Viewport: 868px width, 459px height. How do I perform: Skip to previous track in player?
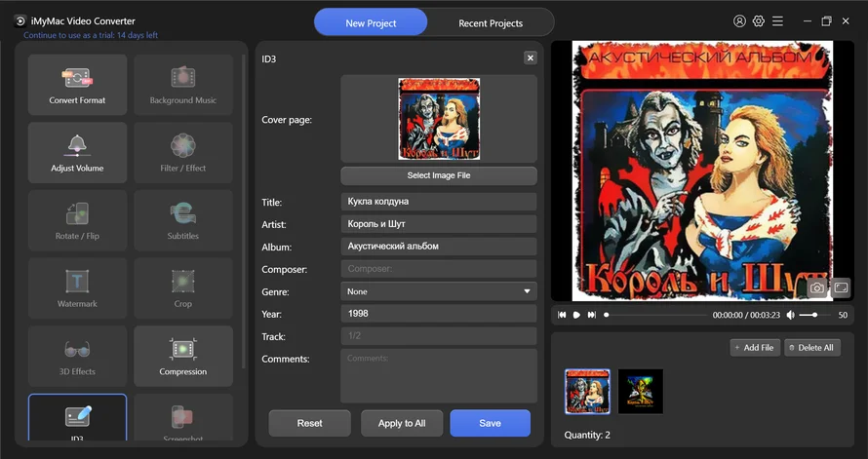click(x=562, y=315)
